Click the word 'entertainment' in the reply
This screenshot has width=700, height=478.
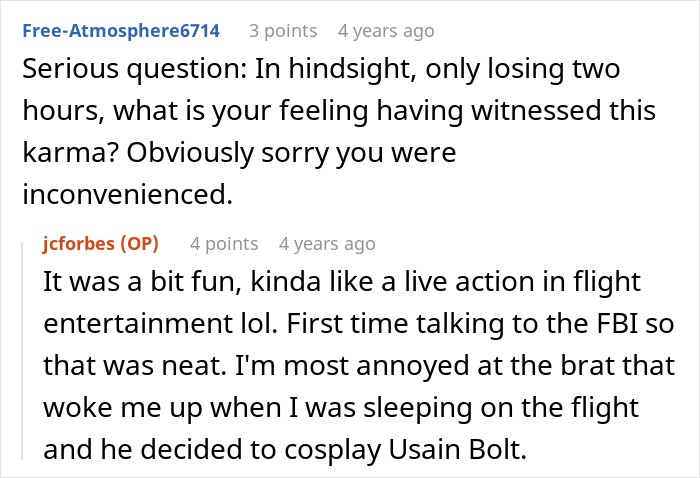pyautogui.click(x=135, y=324)
